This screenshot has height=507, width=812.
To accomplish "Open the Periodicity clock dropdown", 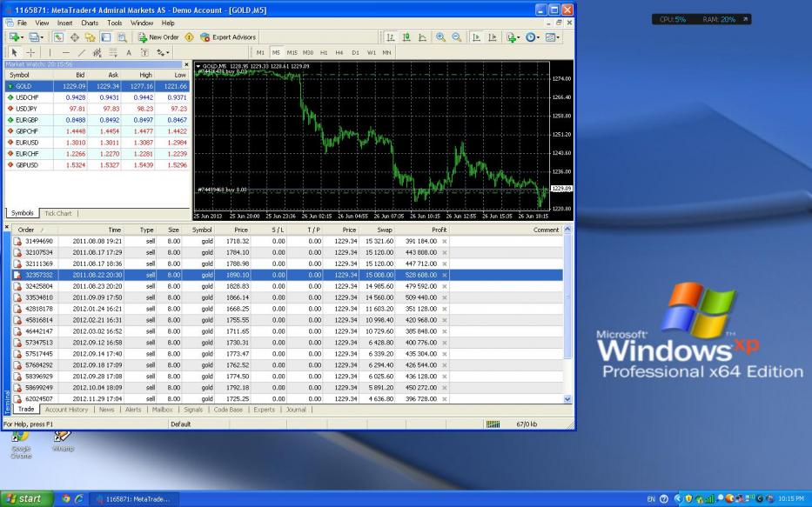I will [532, 37].
